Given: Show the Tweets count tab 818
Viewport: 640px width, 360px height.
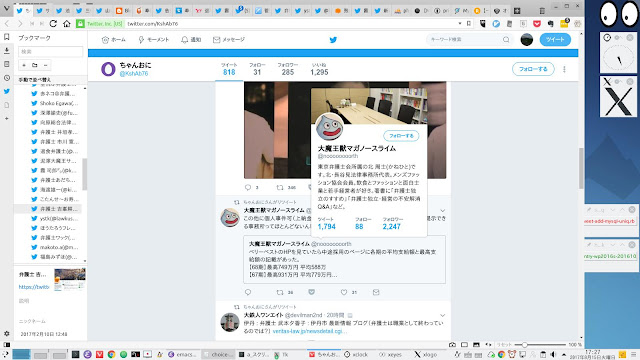Looking at the screenshot, I should pyautogui.click(x=229, y=69).
